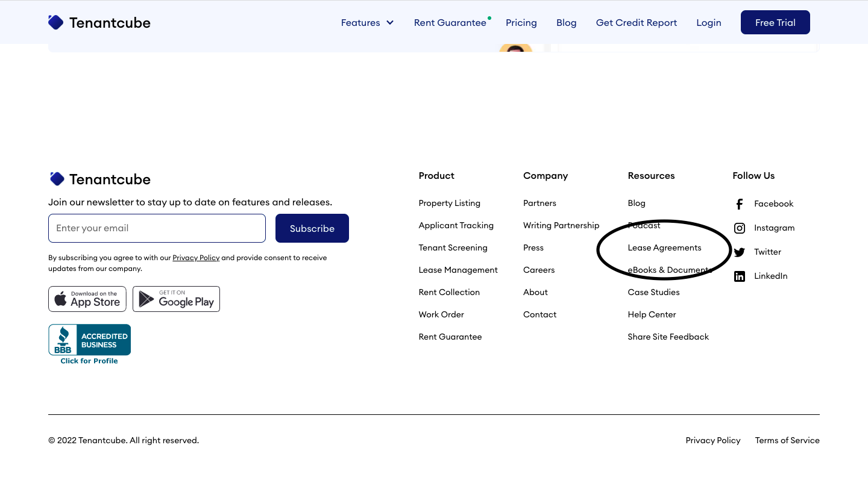The height and width of the screenshot is (495, 868).
Task: Go to Pricing page
Action: [521, 23]
